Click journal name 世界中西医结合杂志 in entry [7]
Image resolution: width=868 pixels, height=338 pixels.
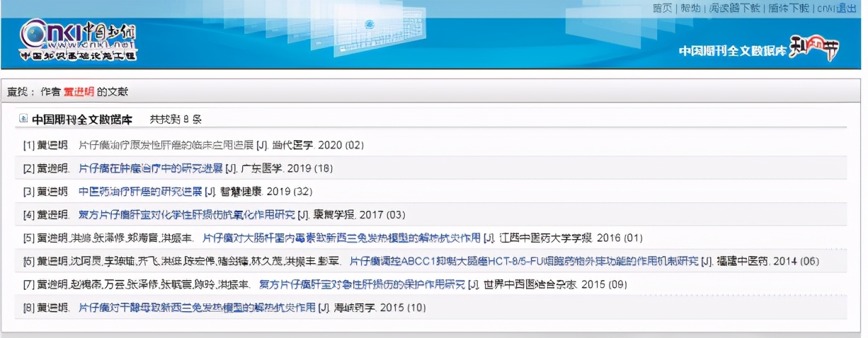532,285
